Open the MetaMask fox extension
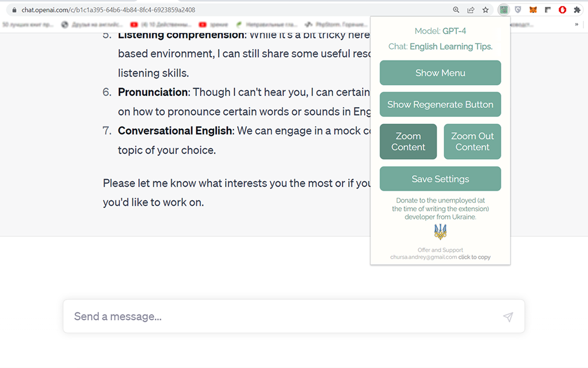The height and width of the screenshot is (368, 588). (x=533, y=10)
